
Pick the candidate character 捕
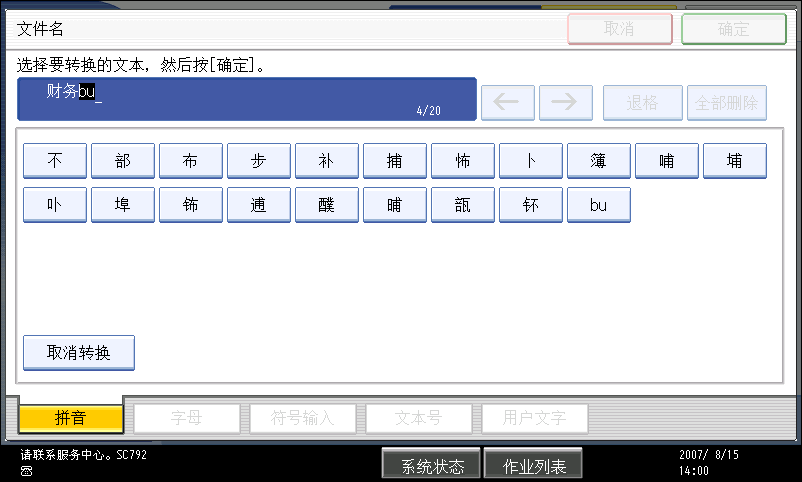tap(395, 161)
